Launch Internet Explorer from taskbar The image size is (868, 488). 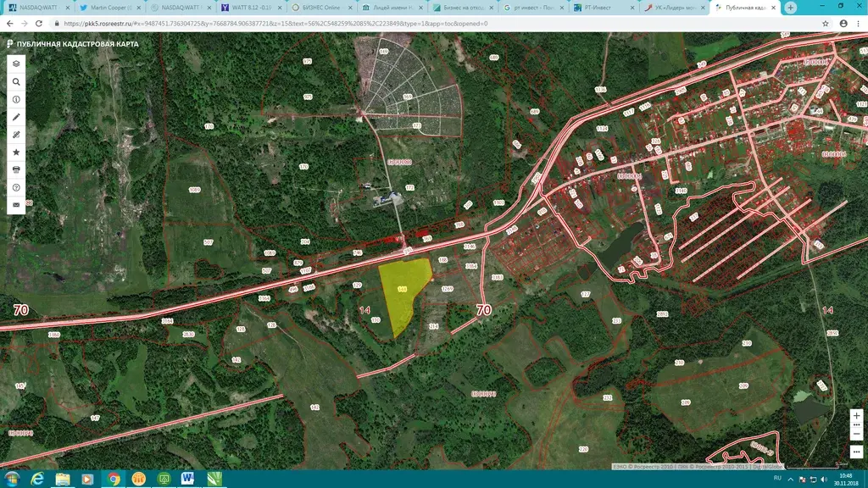[x=37, y=479]
